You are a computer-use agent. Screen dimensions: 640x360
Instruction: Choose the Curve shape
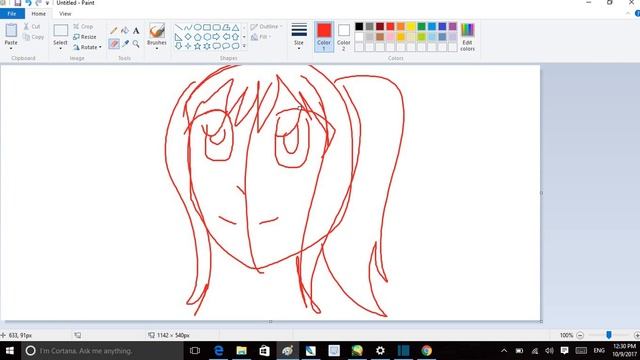pos(188,27)
